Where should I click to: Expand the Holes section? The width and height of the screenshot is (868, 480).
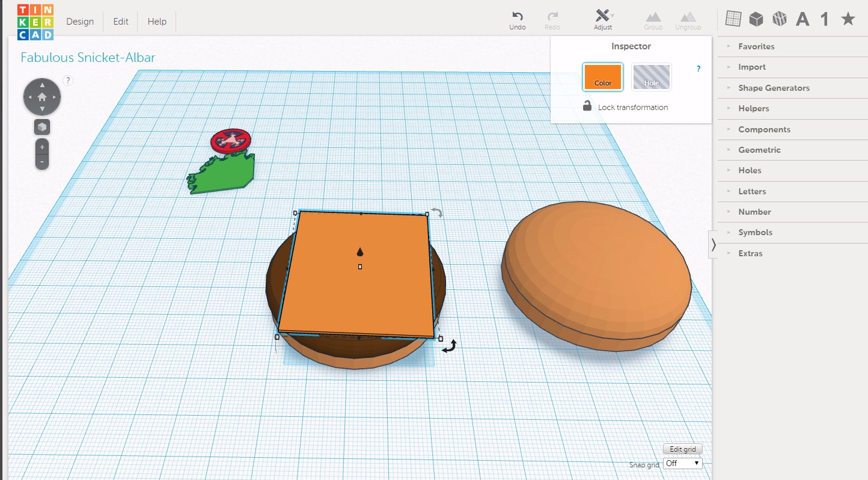(x=793, y=170)
